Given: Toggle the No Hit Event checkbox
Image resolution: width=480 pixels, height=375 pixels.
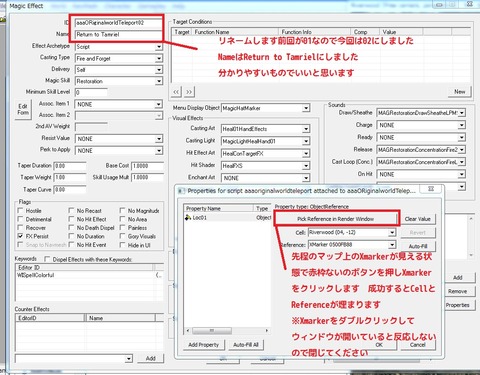Looking at the screenshot, I should [x=71, y=245].
